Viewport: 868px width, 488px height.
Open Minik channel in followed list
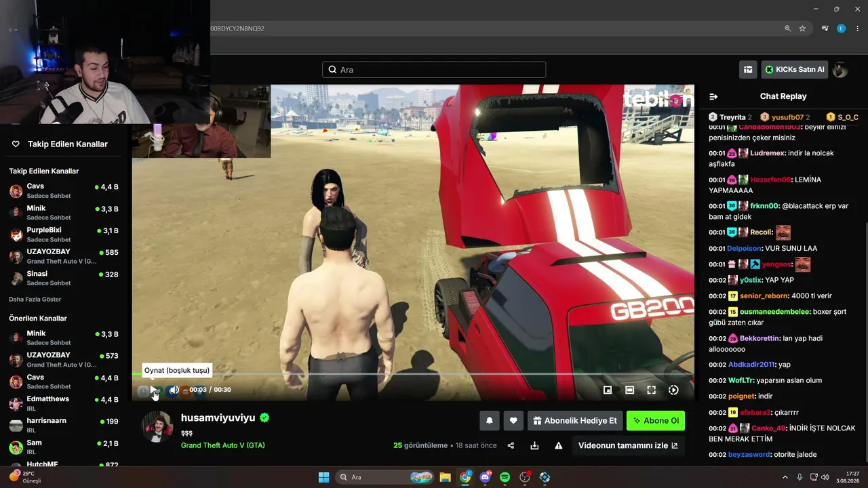click(x=64, y=212)
